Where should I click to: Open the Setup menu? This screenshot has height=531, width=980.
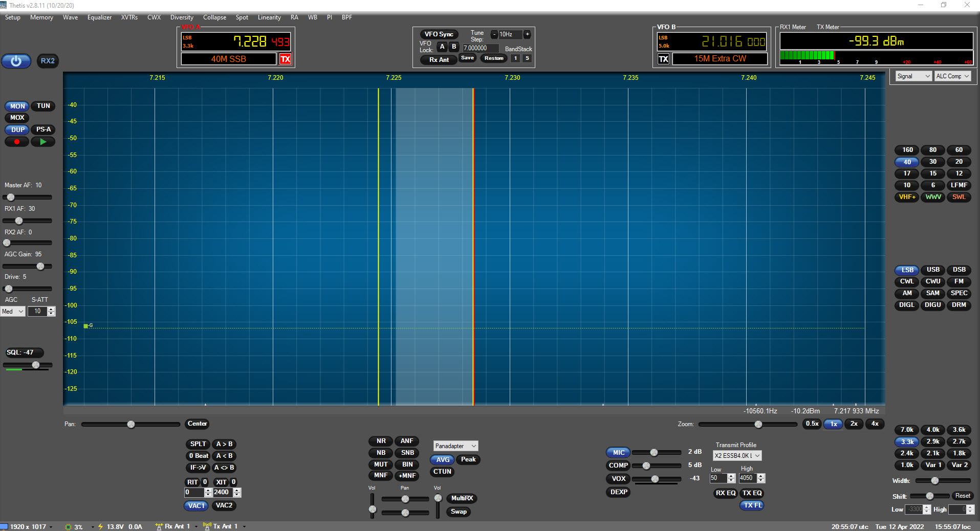[13, 17]
